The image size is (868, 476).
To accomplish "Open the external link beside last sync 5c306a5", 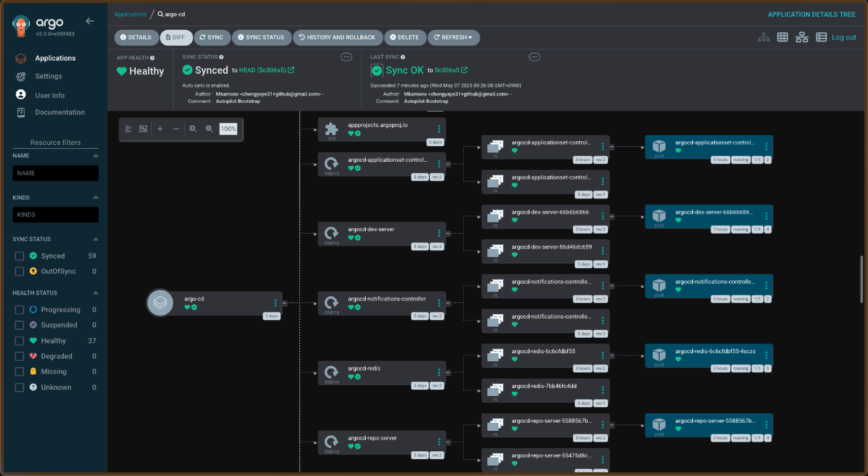I will click(464, 70).
